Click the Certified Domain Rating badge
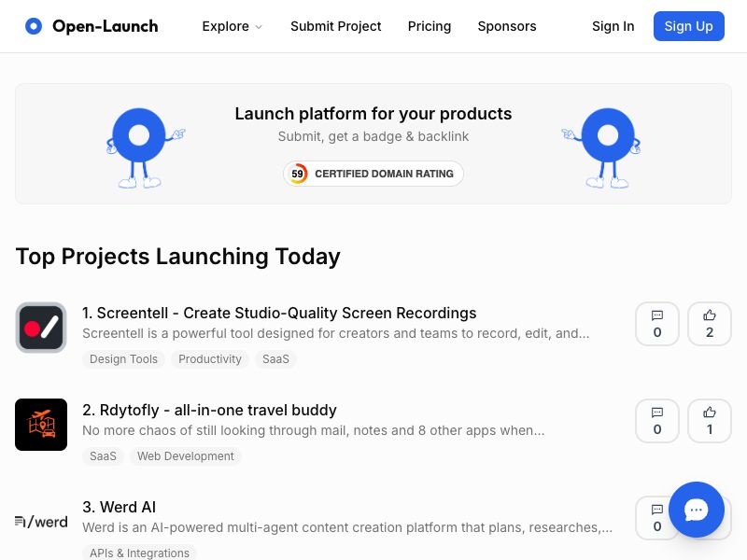Image resolution: width=747 pixels, height=560 pixels. point(373,174)
